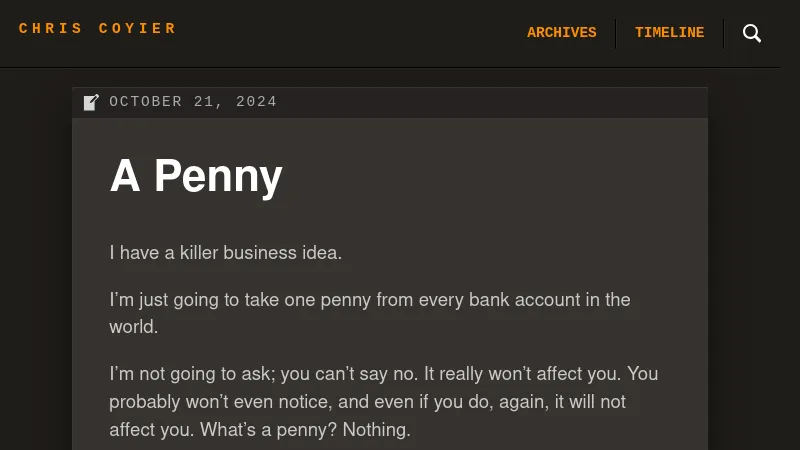Click the October 21, 2024 post date
Image resolution: width=800 pixels, height=450 pixels.
pyautogui.click(x=193, y=102)
